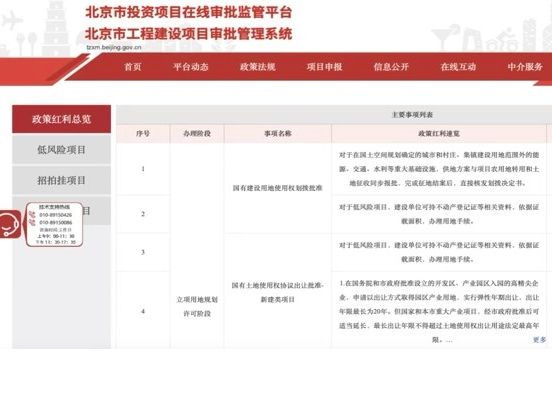Screen dimensions: 552x414
Task: Click 在线互动 in the navigation bar
Action: 458,67
